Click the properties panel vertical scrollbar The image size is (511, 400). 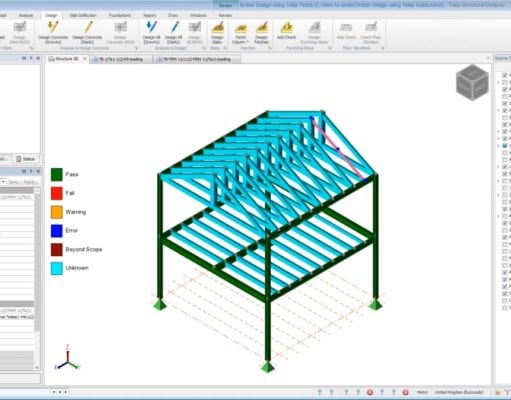37,278
